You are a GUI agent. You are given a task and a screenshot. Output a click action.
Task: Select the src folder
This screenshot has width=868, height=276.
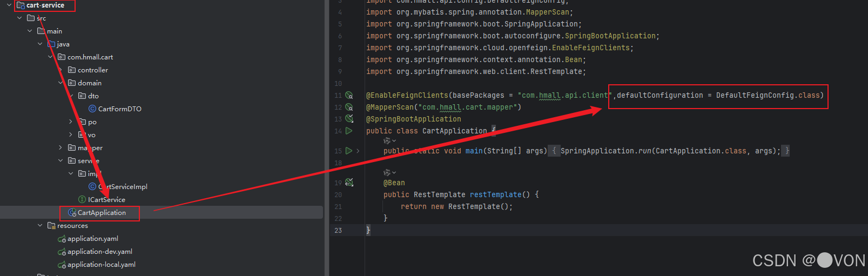click(x=41, y=18)
